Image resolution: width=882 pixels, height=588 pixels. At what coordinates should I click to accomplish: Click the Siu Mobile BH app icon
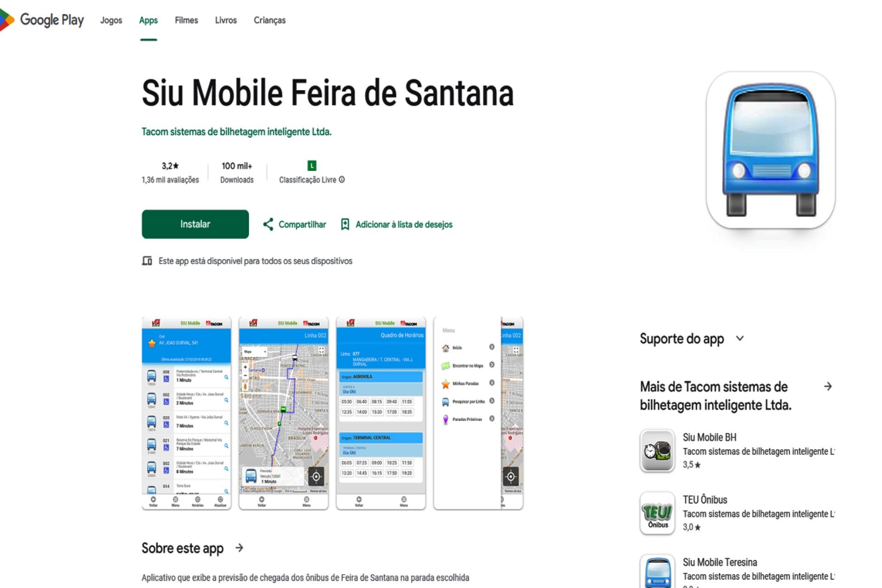[x=656, y=450]
